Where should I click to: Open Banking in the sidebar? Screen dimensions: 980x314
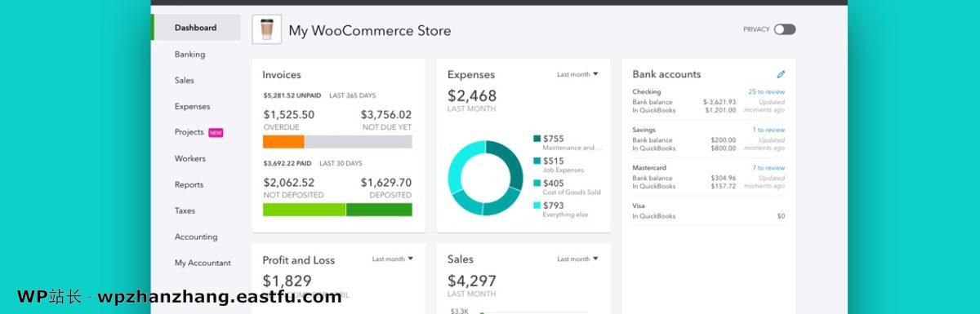[189, 55]
